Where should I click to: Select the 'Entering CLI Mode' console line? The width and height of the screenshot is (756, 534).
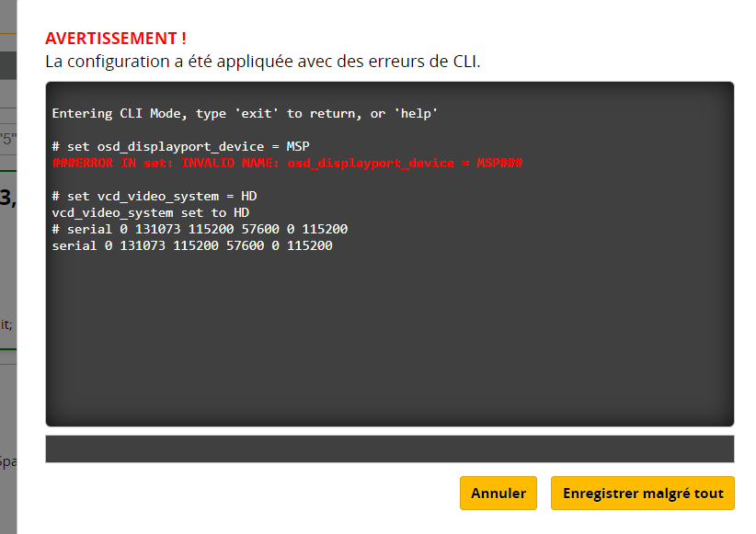pyautogui.click(x=245, y=113)
